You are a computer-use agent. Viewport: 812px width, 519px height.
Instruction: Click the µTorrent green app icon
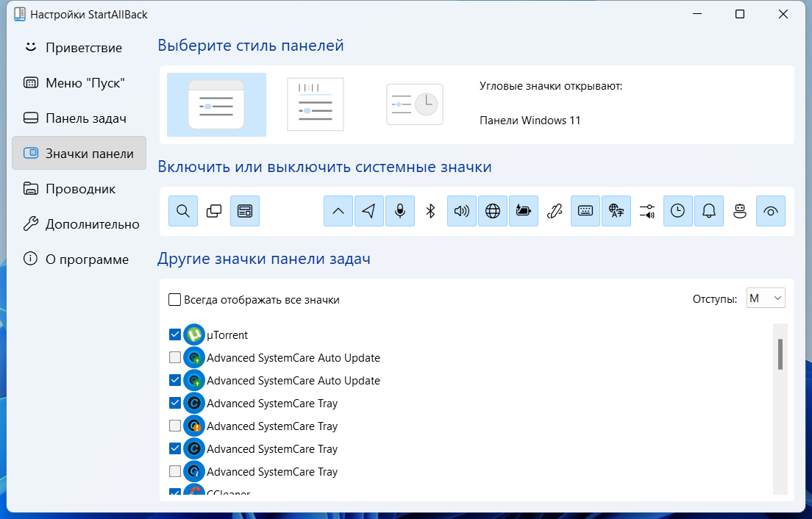point(194,334)
